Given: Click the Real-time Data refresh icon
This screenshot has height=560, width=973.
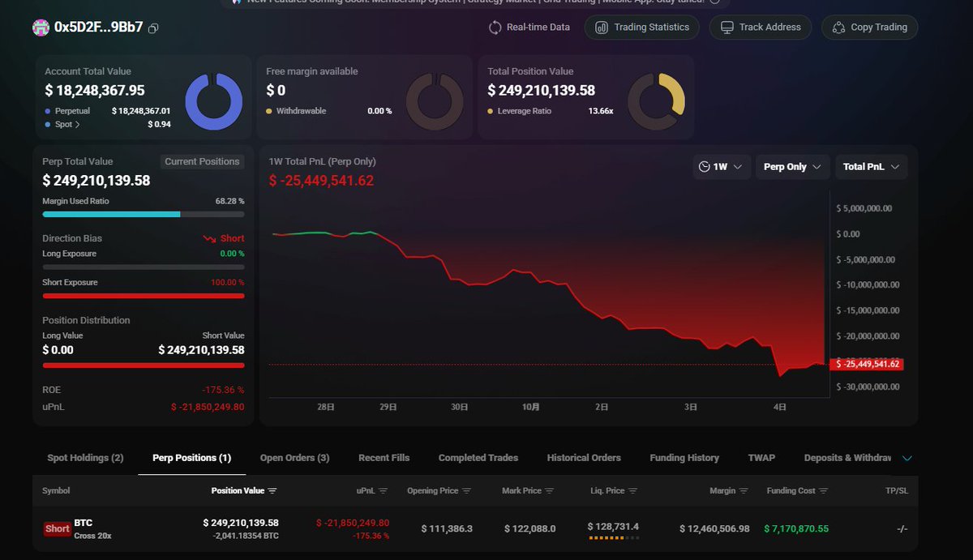Looking at the screenshot, I should coord(495,28).
